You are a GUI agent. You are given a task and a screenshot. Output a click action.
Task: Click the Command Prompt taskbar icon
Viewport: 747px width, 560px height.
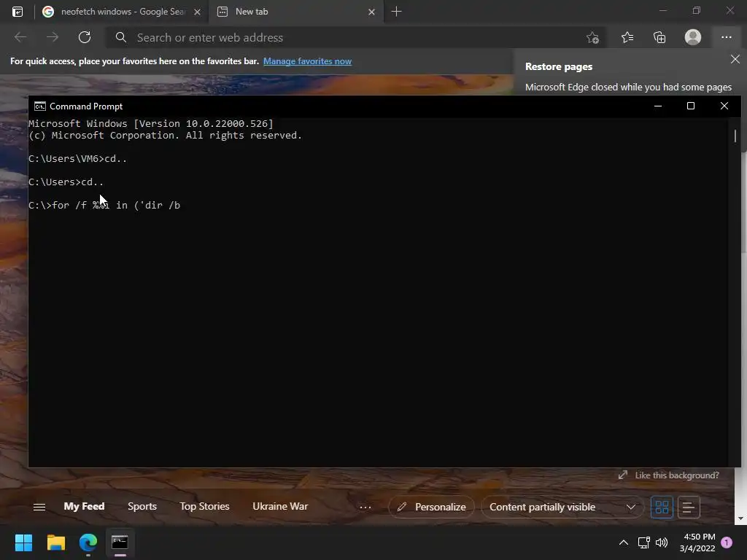tap(120, 542)
